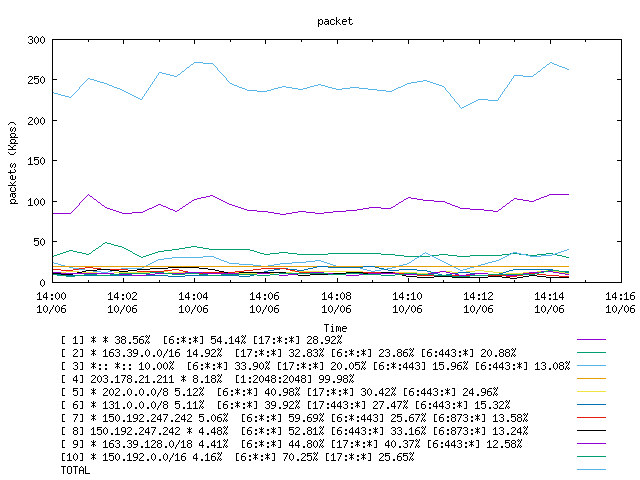
Task: Click the red line sample for entry 7
Action: pos(591,418)
